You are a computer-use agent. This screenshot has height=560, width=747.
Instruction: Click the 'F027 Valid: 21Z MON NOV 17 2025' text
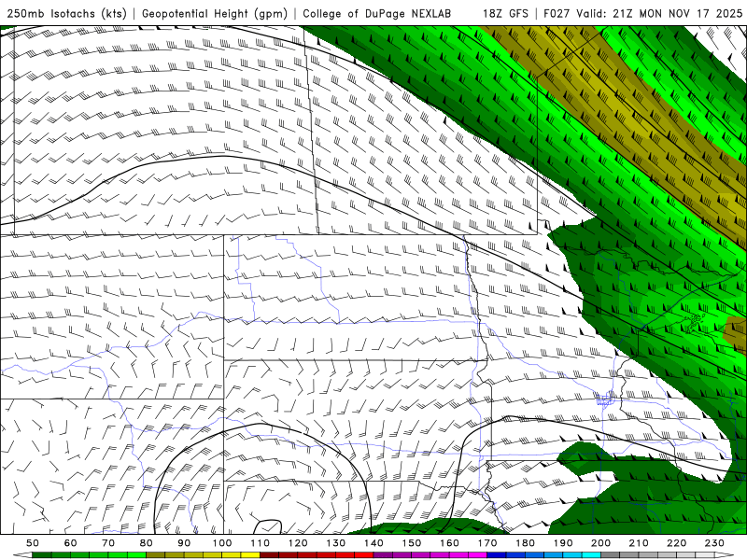(x=643, y=13)
